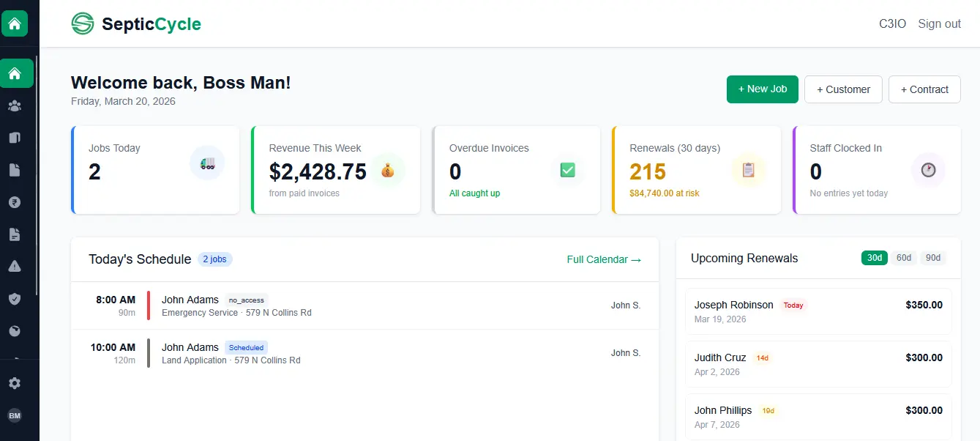Switch renewals view to 90d
The height and width of the screenshot is (441, 980).
point(932,257)
